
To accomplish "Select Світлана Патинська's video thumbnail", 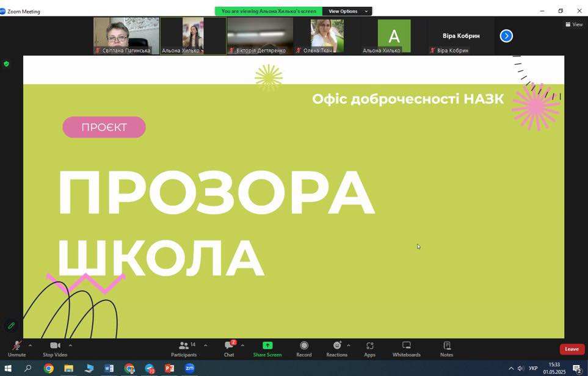I will click(126, 35).
